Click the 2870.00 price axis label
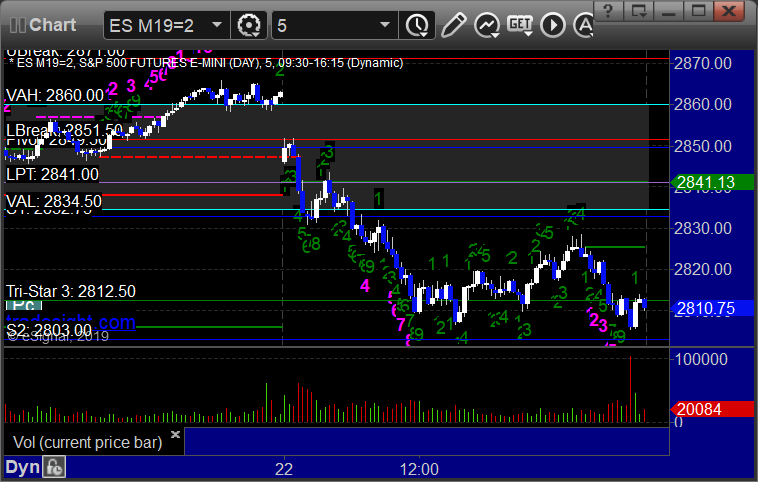 tap(702, 63)
